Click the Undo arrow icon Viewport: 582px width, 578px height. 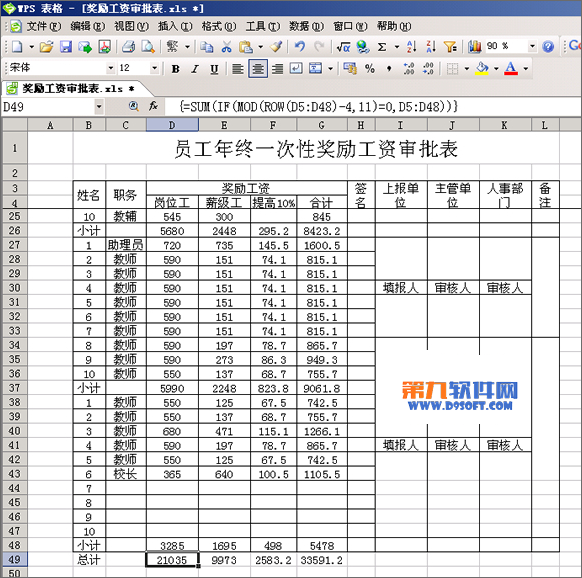click(x=299, y=47)
